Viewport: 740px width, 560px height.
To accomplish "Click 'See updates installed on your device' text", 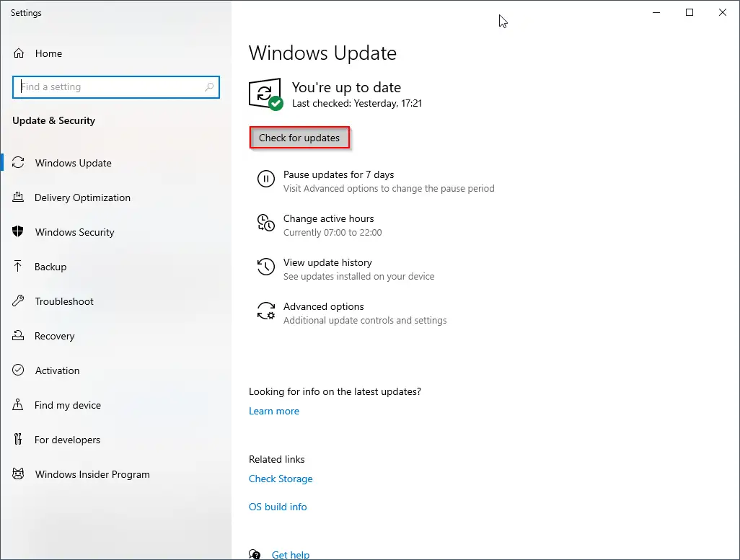I will click(358, 277).
